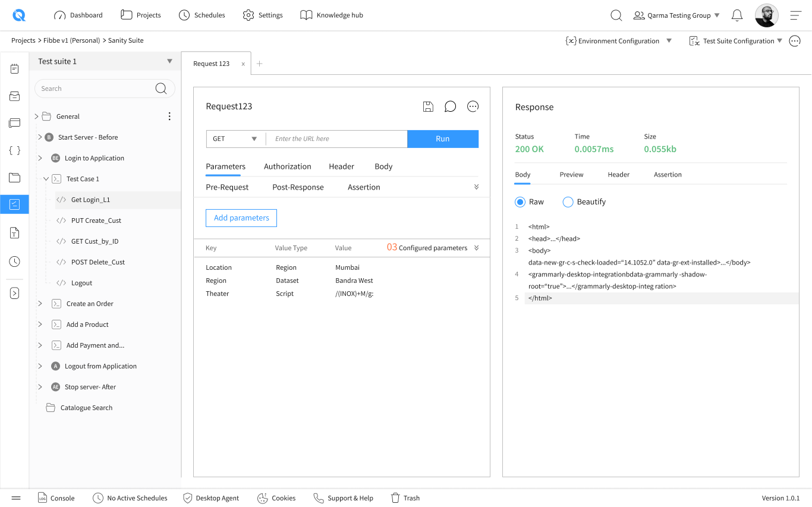This screenshot has height=507, width=812.
Task: Switch to Post-Response tab
Action: click(298, 187)
